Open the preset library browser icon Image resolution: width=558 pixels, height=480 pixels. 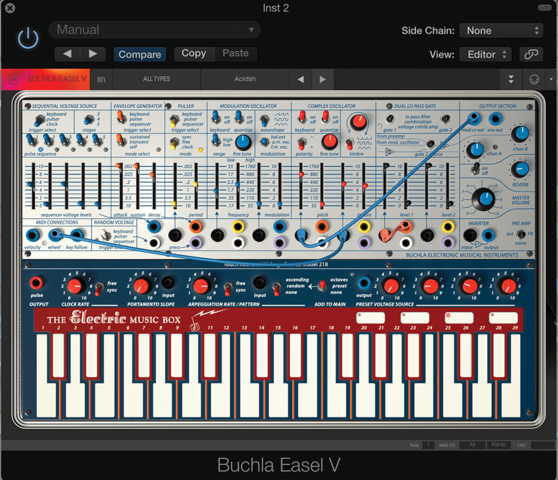click(x=101, y=79)
